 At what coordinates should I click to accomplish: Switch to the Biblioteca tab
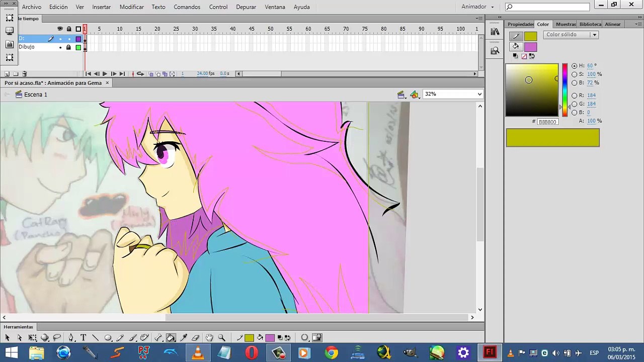click(590, 24)
